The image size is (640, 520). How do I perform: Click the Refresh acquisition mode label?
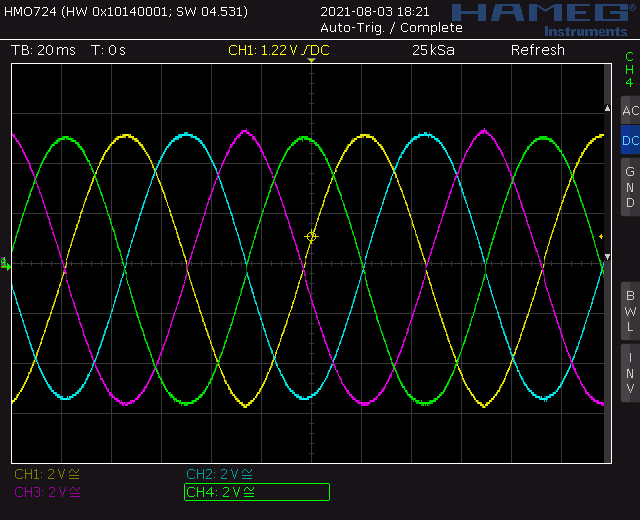(538, 50)
